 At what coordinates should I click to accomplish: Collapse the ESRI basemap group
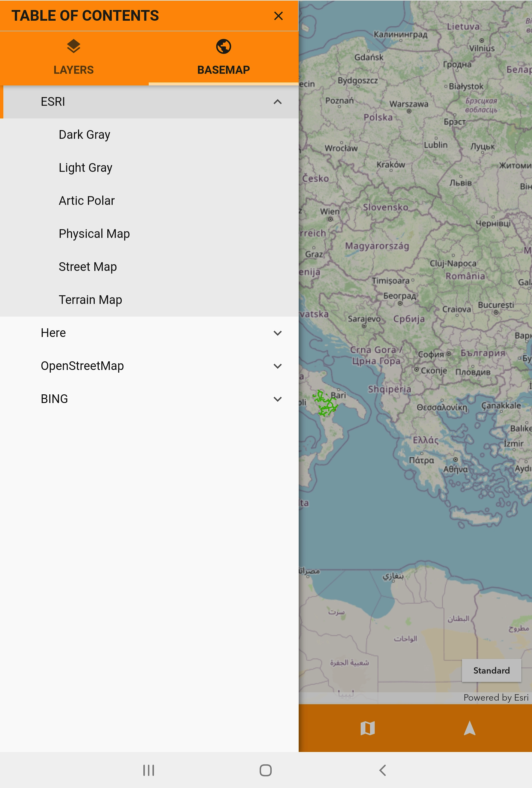coord(278,102)
